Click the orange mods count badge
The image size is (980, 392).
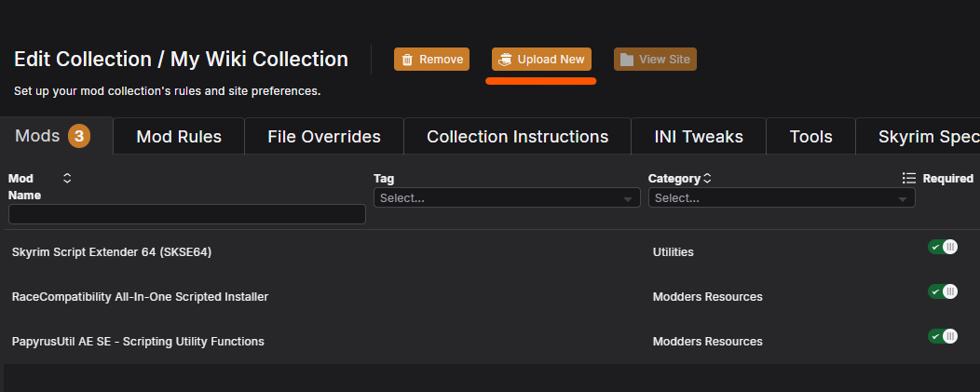[79, 137]
